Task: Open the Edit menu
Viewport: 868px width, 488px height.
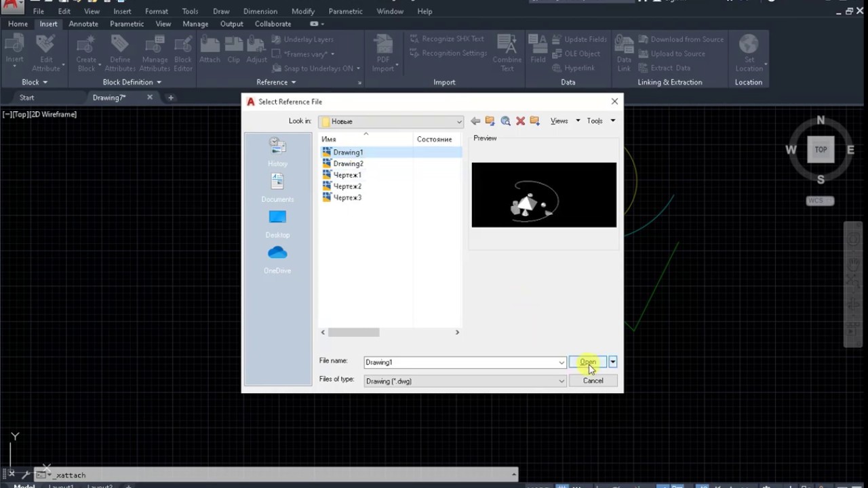Action: pyautogui.click(x=64, y=12)
